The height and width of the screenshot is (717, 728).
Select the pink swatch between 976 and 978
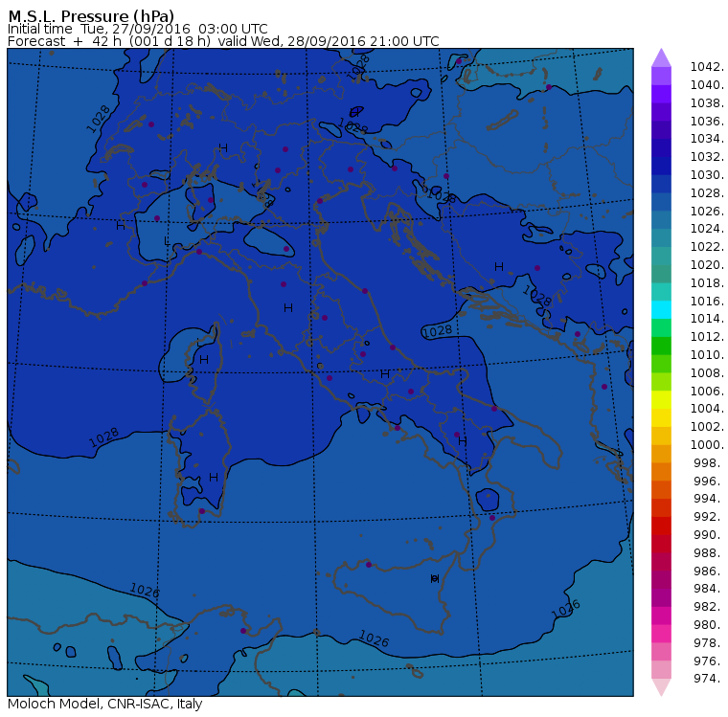[x=661, y=652]
